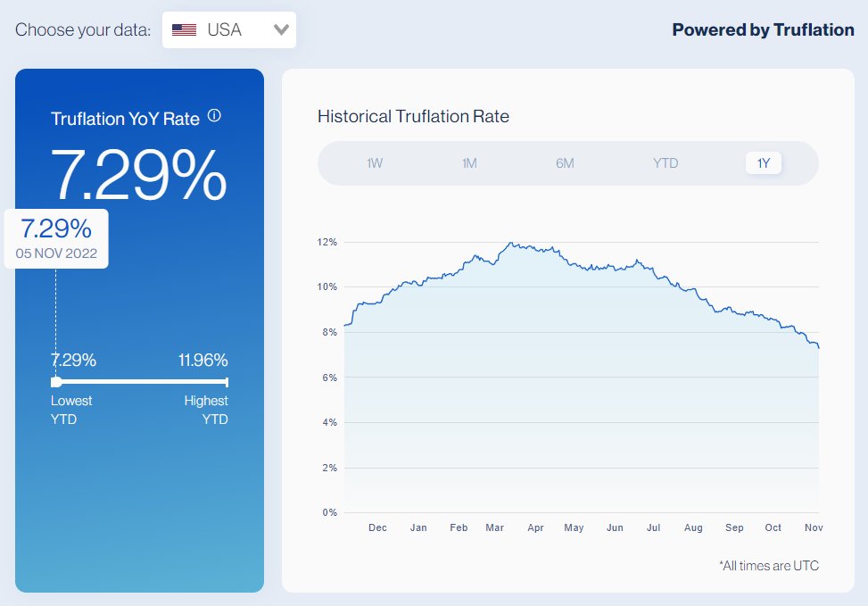The image size is (868, 606).
Task: Click the Sep label on chart axis
Action: (x=734, y=527)
